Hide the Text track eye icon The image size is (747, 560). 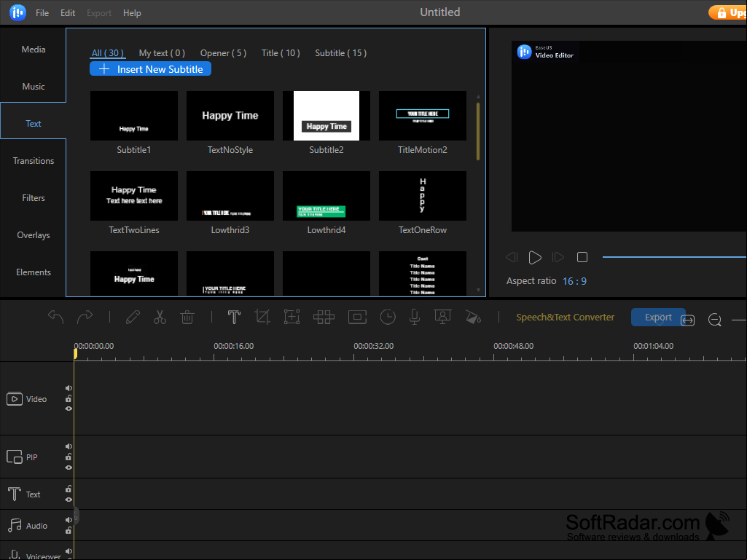[x=69, y=500]
